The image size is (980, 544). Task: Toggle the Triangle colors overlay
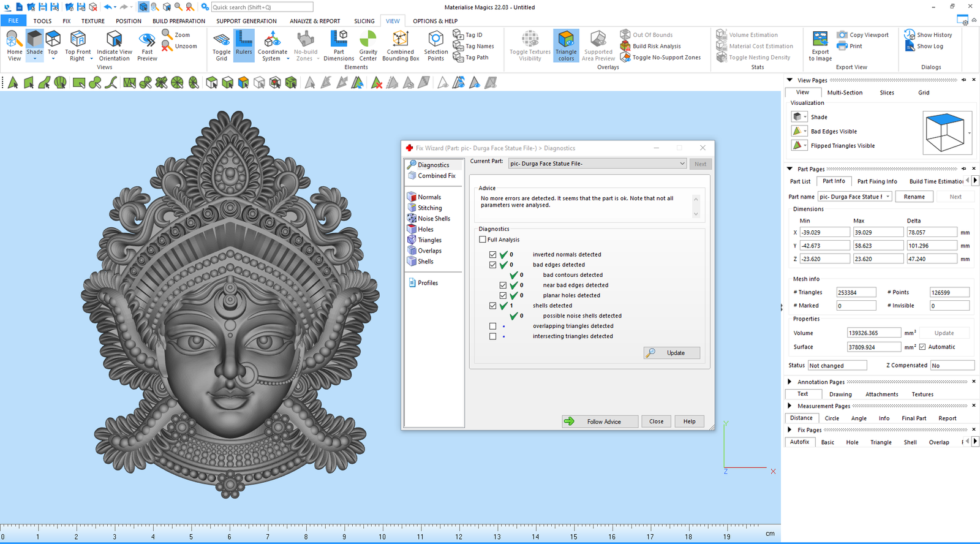pos(566,46)
